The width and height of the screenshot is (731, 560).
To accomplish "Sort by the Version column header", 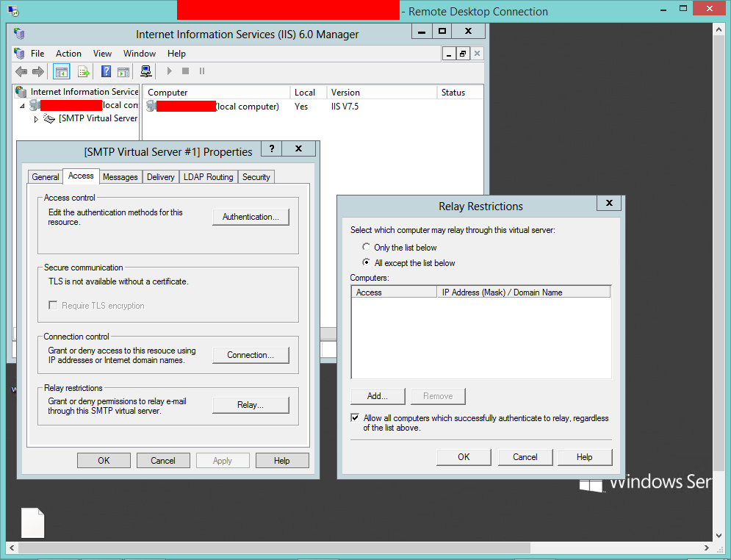I will 381,93.
